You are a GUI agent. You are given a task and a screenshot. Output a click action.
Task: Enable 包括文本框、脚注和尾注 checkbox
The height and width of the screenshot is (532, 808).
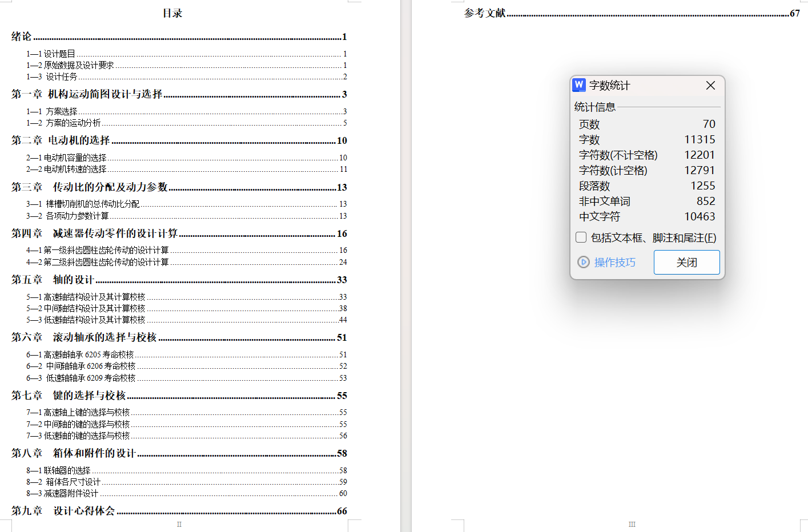tap(581, 237)
